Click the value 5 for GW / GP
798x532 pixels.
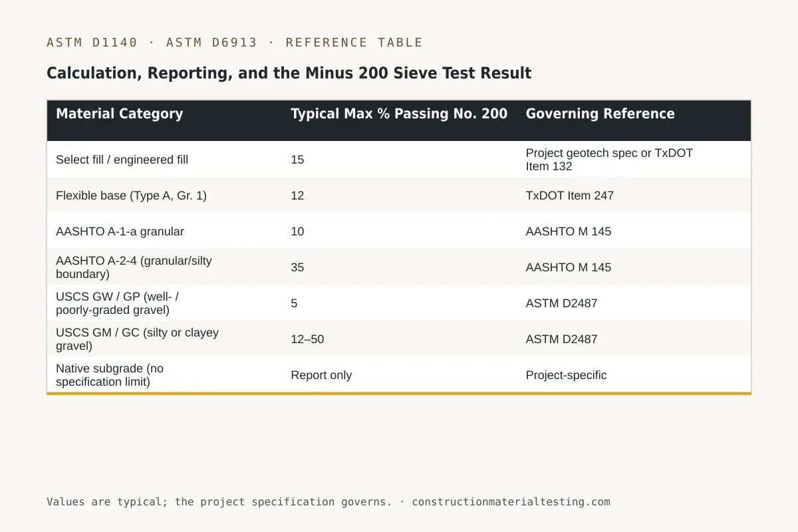click(x=294, y=303)
